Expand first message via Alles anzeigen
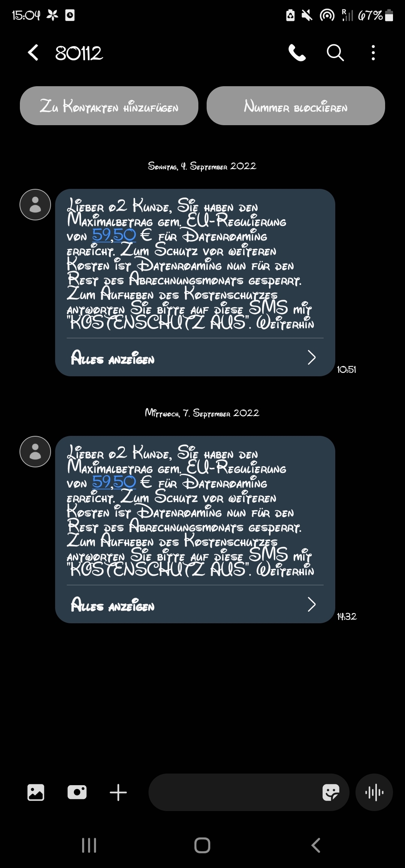Screen dimensions: 405x868 pyautogui.click(x=112, y=358)
